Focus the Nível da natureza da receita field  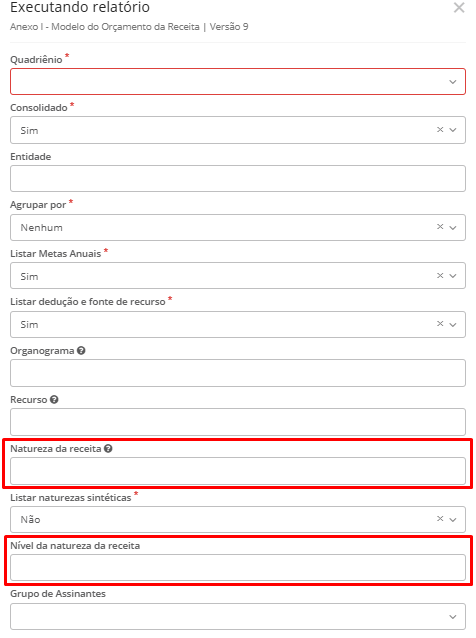(238, 568)
